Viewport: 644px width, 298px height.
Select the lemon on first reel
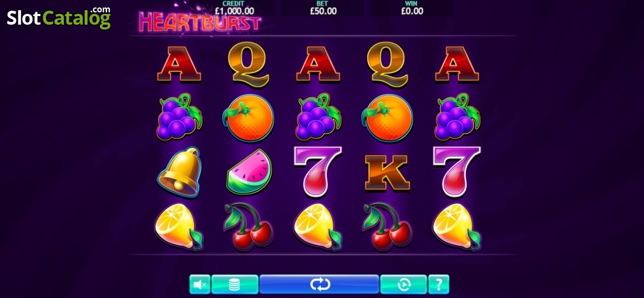point(179,227)
